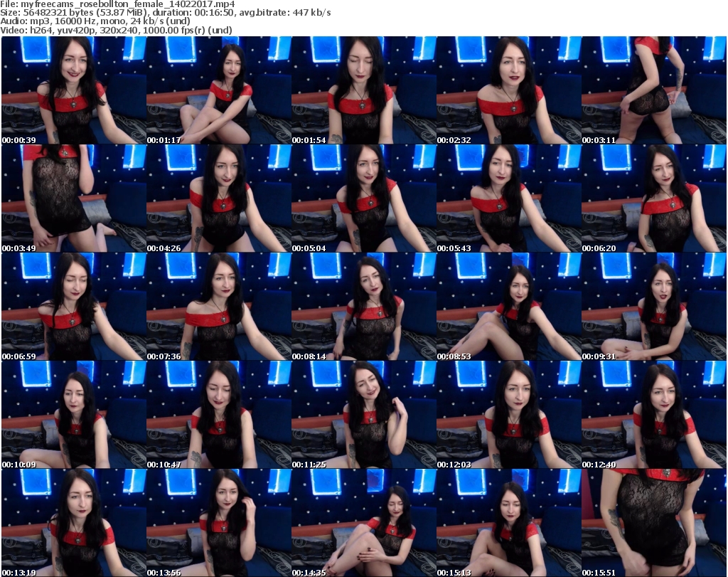The image size is (728, 577).
Task: Select the thumbnail stamped 00:06:59
Action: click(x=74, y=307)
